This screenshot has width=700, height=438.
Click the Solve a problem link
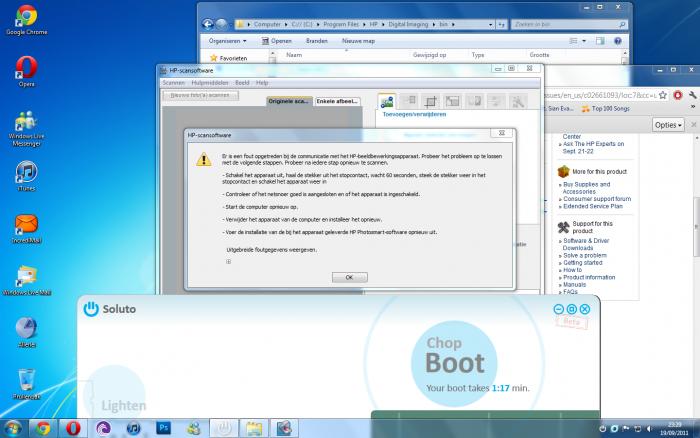585,255
